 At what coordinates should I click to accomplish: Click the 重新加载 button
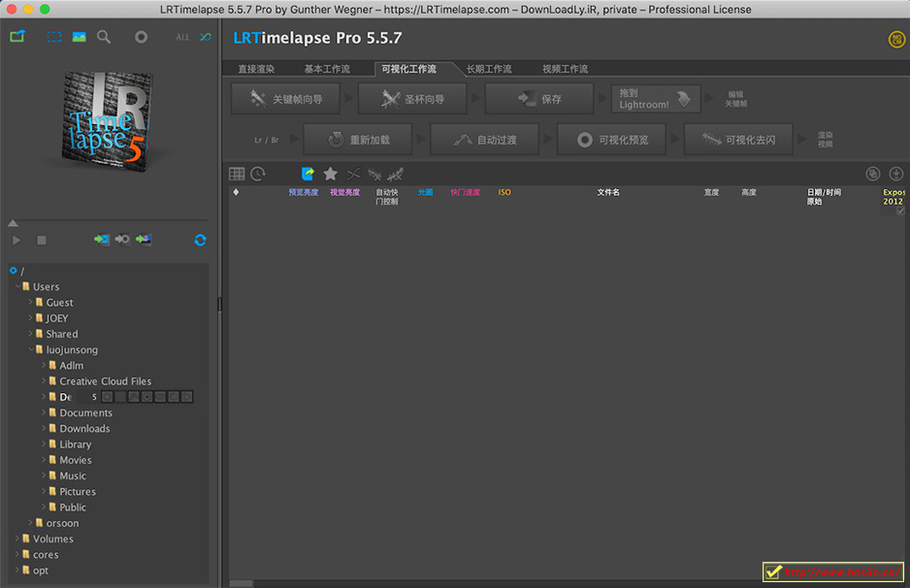(358, 140)
